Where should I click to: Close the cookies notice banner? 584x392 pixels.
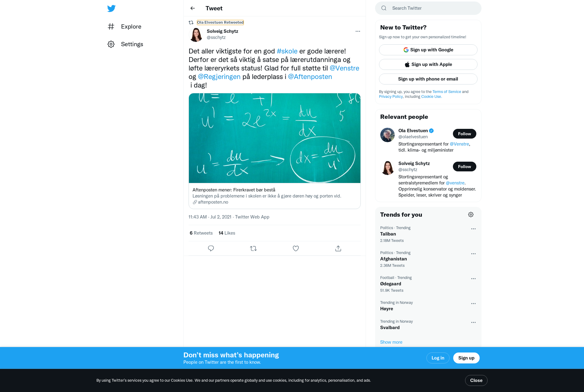[x=476, y=380]
